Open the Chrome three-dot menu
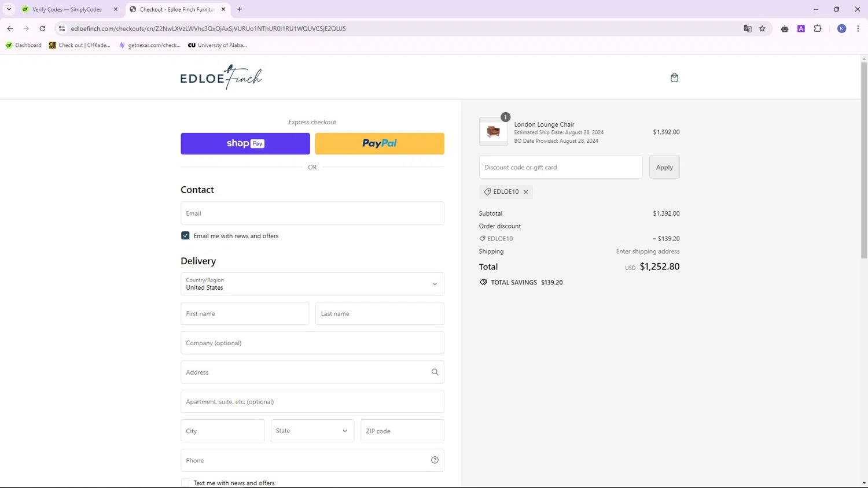This screenshot has height=488, width=868. click(x=858, y=28)
